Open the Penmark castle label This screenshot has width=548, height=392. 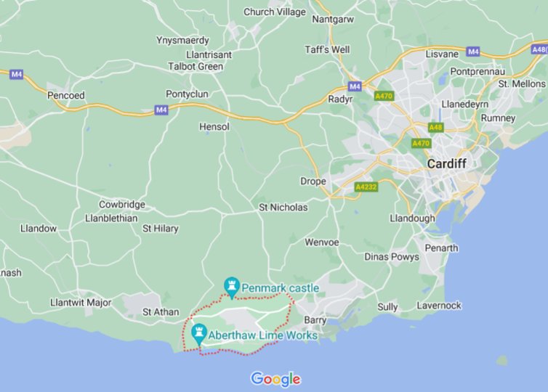click(x=281, y=288)
